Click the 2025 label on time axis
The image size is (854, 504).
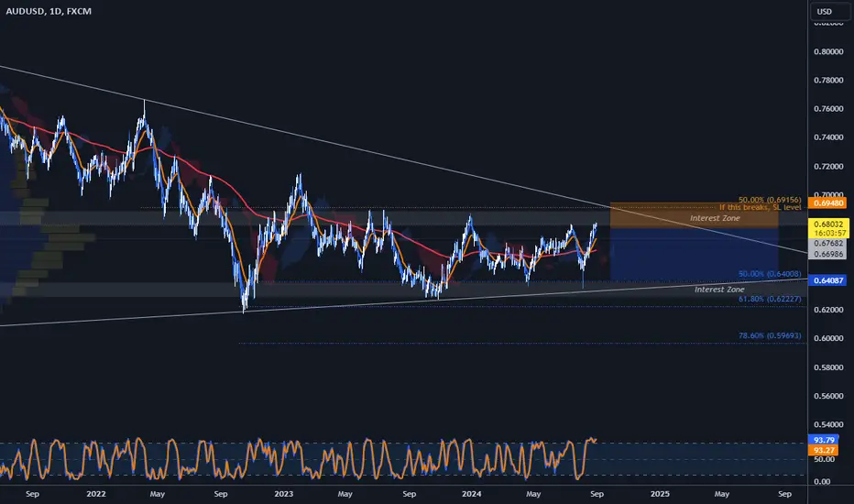pyautogui.click(x=660, y=494)
